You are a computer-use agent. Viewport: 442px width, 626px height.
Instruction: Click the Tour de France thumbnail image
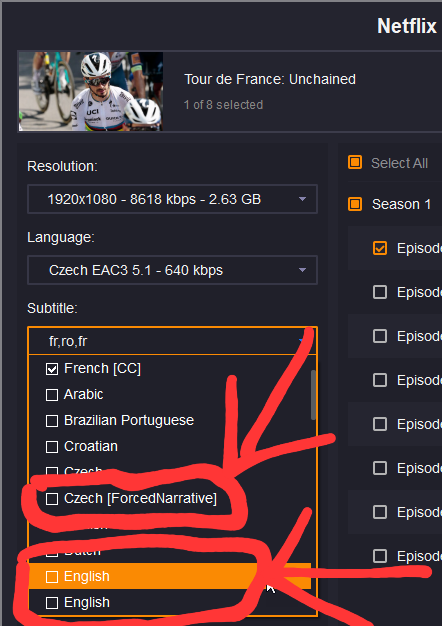(x=91, y=91)
